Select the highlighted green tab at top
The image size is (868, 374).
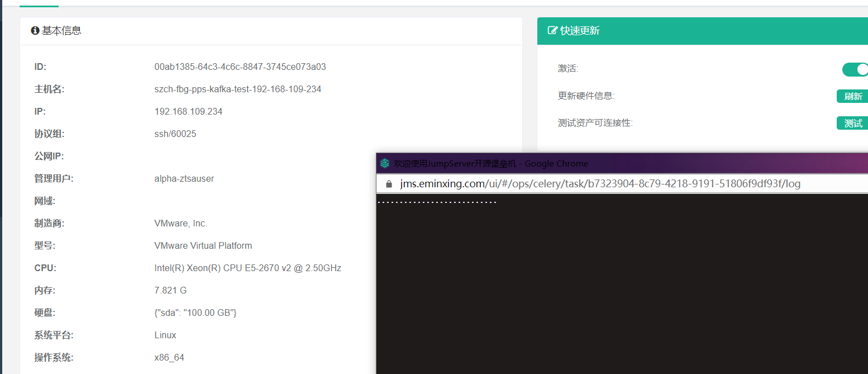(x=39, y=3)
